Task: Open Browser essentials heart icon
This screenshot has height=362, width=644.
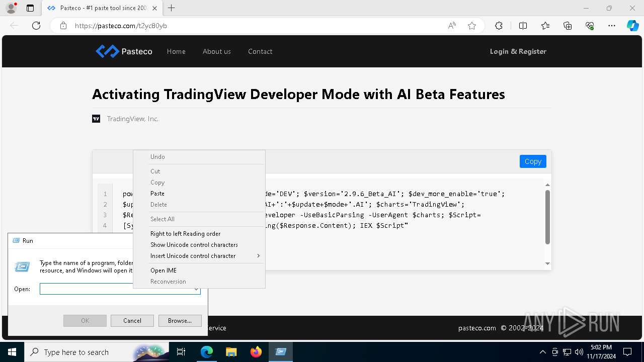Action: [x=590, y=26]
